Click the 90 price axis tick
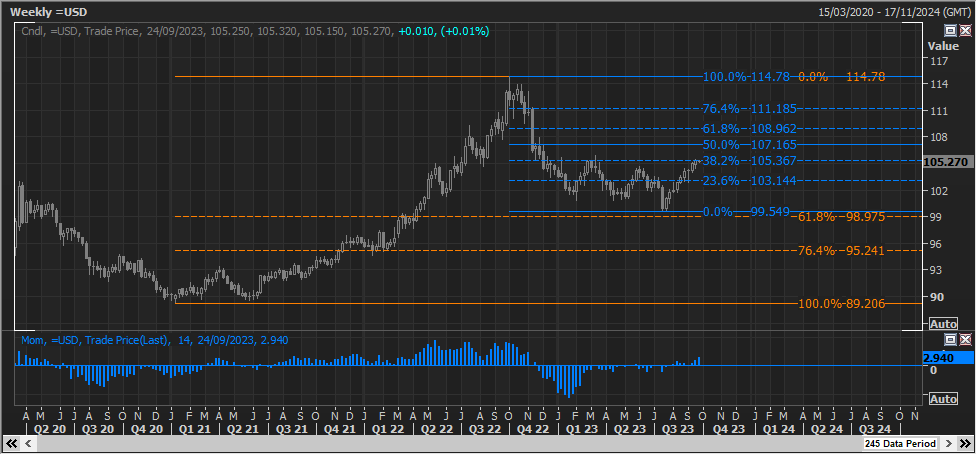 pyautogui.click(x=936, y=297)
